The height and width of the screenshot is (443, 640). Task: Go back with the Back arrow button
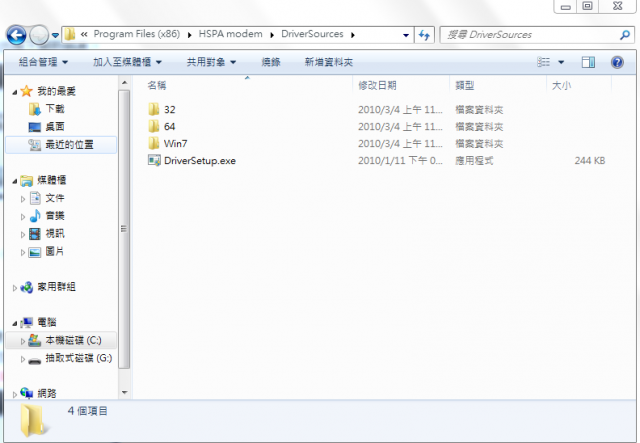tap(16, 36)
